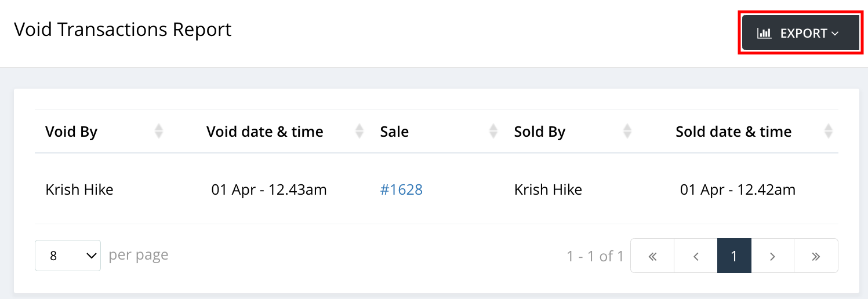
Task: Go to first page double-arrow
Action: pyautogui.click(x=652, y=256)
